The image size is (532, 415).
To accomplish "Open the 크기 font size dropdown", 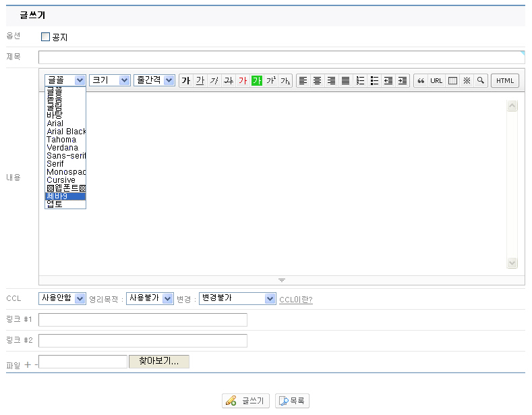I will click(x=110, y=80).
